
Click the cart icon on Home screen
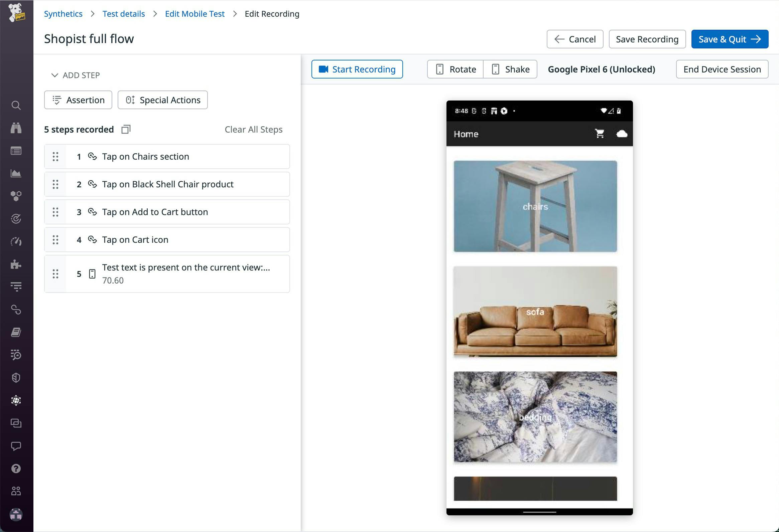coord(600,134)
